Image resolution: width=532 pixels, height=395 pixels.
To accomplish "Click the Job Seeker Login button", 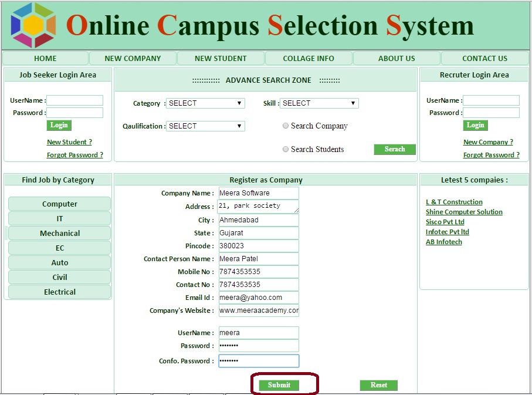I will 59,125.
